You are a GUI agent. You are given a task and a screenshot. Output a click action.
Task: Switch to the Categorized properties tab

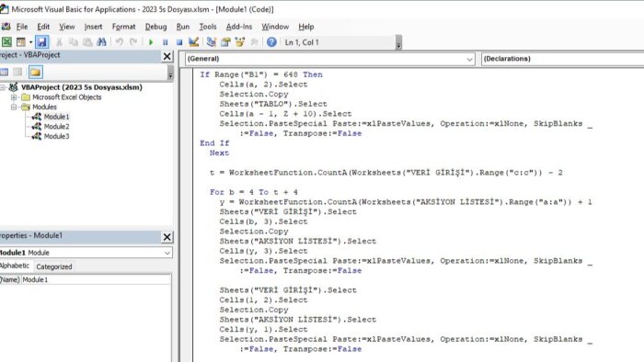[x=54, y=266]
